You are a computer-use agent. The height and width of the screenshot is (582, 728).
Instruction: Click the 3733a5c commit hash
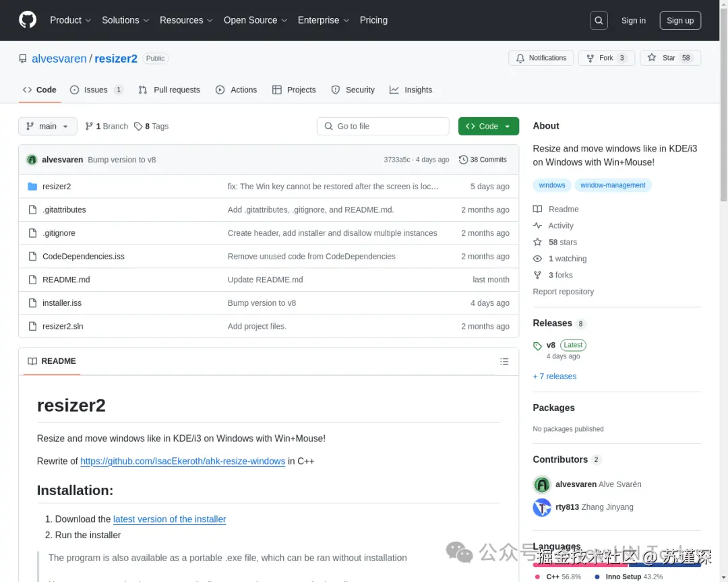[x=396, y=160]
